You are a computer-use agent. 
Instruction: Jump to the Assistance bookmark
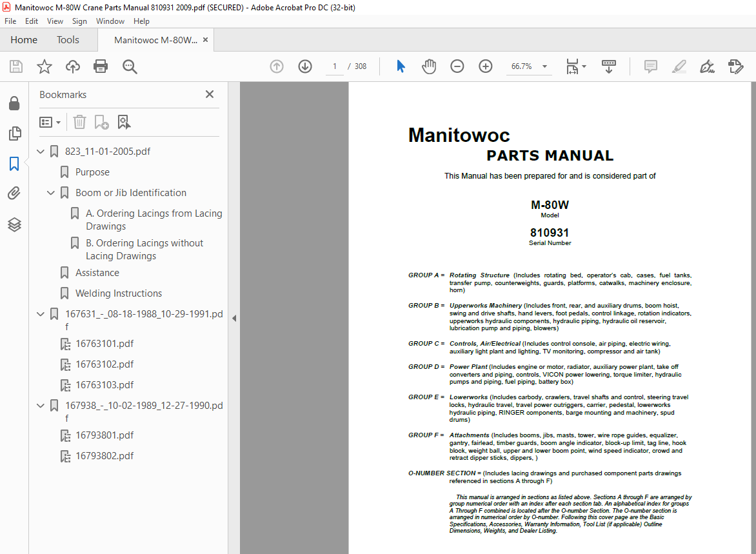pos(97,273)
